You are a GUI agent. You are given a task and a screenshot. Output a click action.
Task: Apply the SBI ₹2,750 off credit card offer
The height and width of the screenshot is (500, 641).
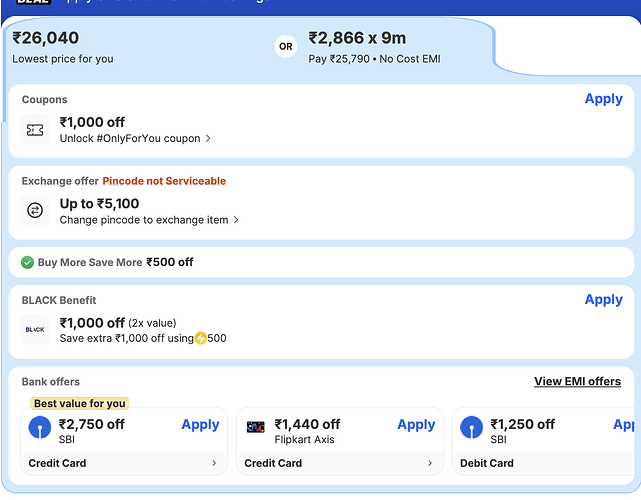click(x=200, y=424)
